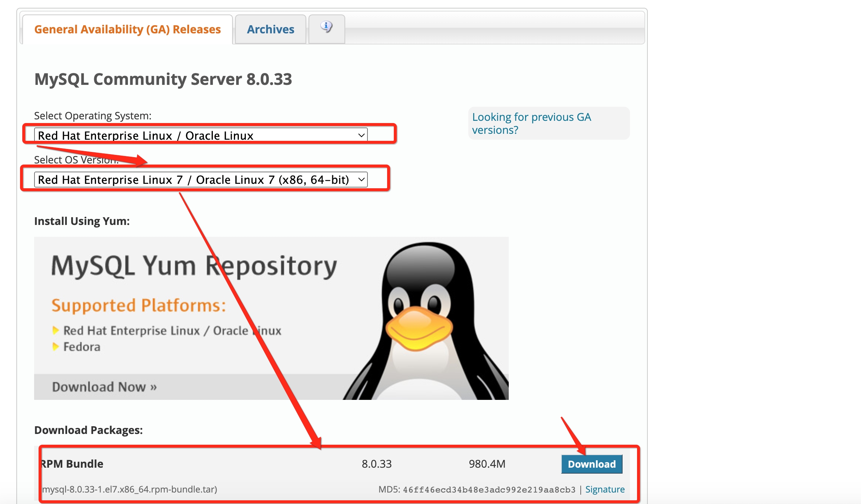Click the Supported Platforms heading in the banner
The width and height of the screenshot is (861, 504).
[138, 305]
